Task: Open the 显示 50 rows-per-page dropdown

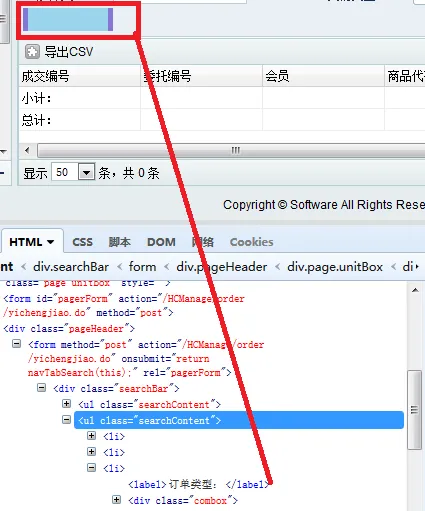Action: (87, 173)
